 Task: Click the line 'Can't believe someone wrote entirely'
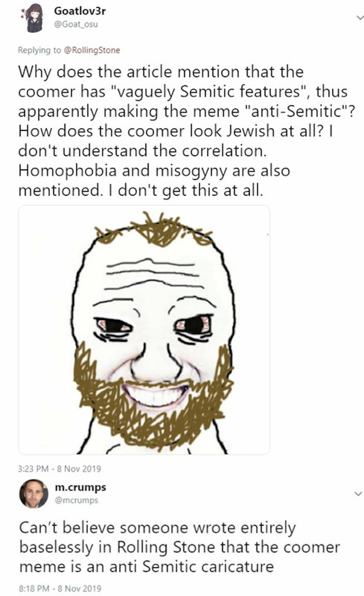[157, 528]
